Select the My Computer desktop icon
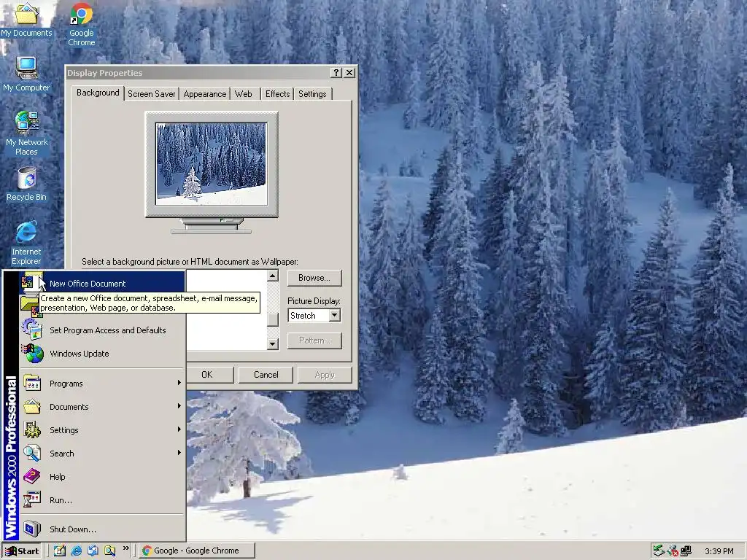747x560 pixels. 26,74
